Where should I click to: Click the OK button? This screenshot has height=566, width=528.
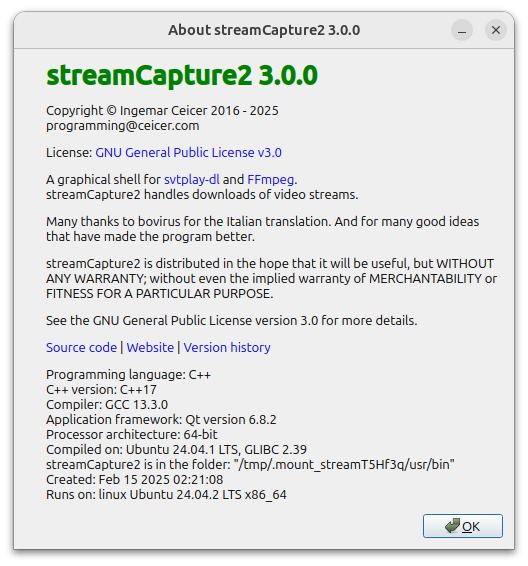click(x=462, y=526)
